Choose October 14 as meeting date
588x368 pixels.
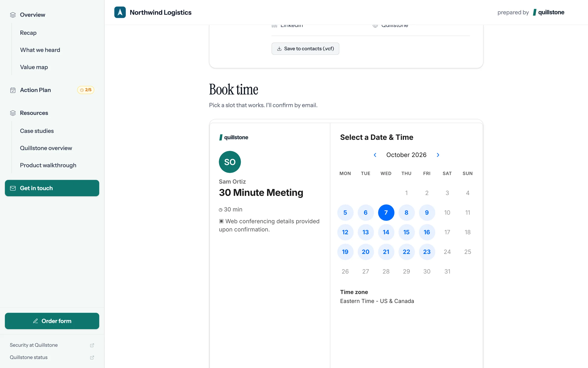pyautogui.click(x=386, y=232)
